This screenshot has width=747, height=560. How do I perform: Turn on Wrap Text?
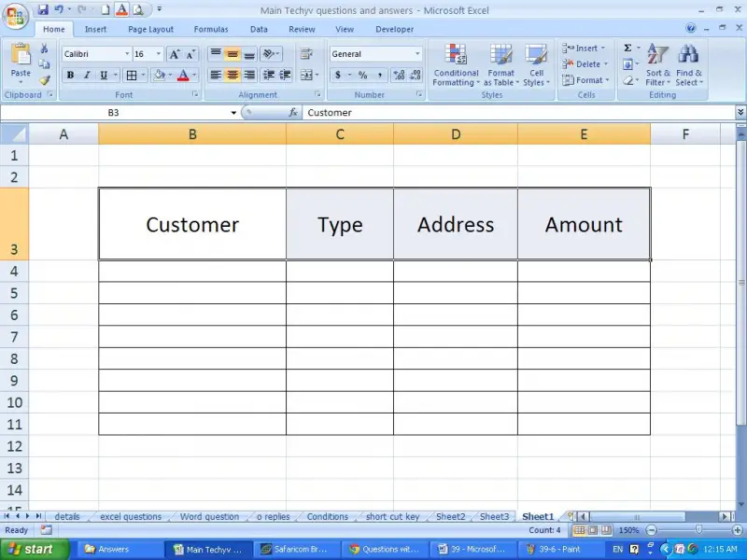click(x=306, y=54)
